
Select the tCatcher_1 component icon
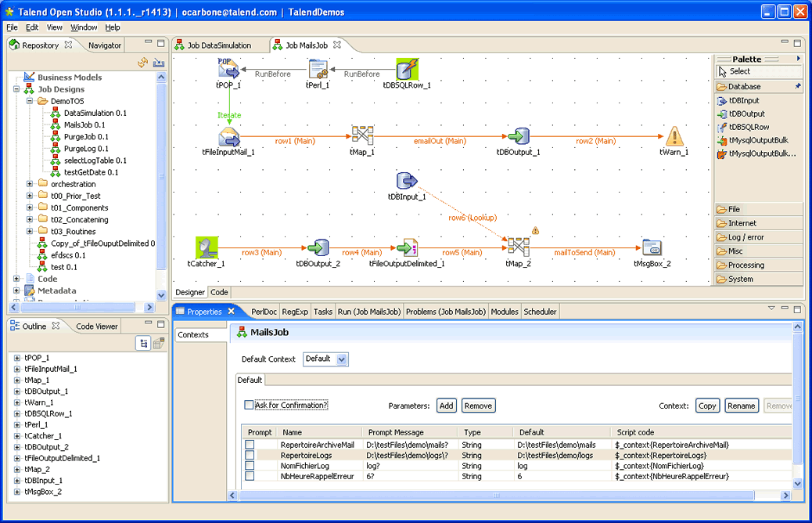coord(207,247)
